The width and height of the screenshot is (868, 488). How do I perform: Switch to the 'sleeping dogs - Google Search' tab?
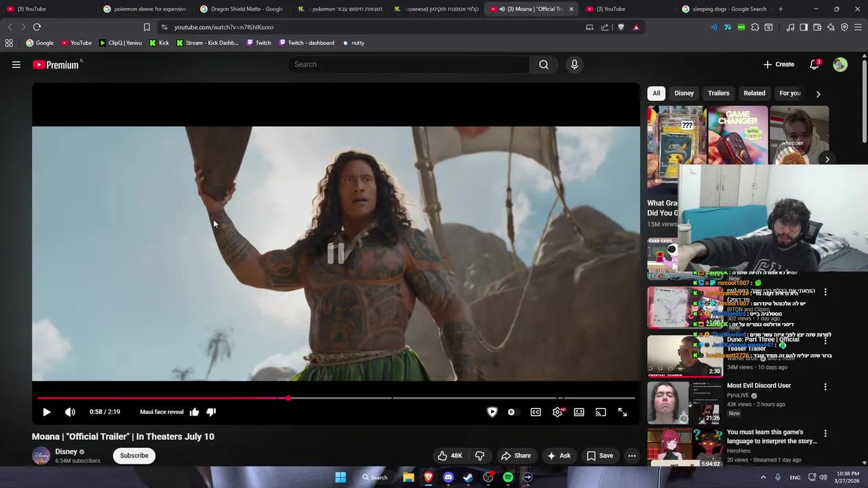[x=724, y=9]
